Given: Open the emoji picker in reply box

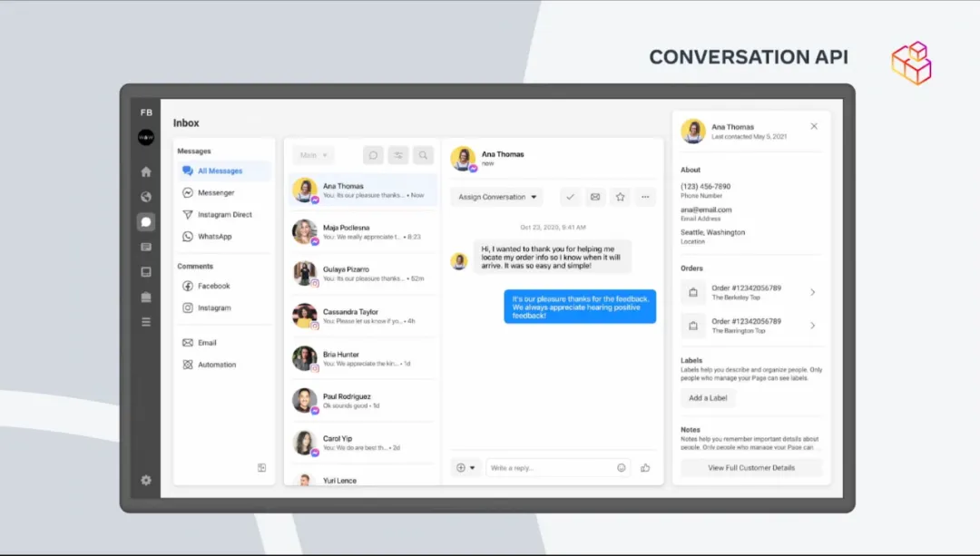Looking at the screenshot, I should (x=622, y=467).
